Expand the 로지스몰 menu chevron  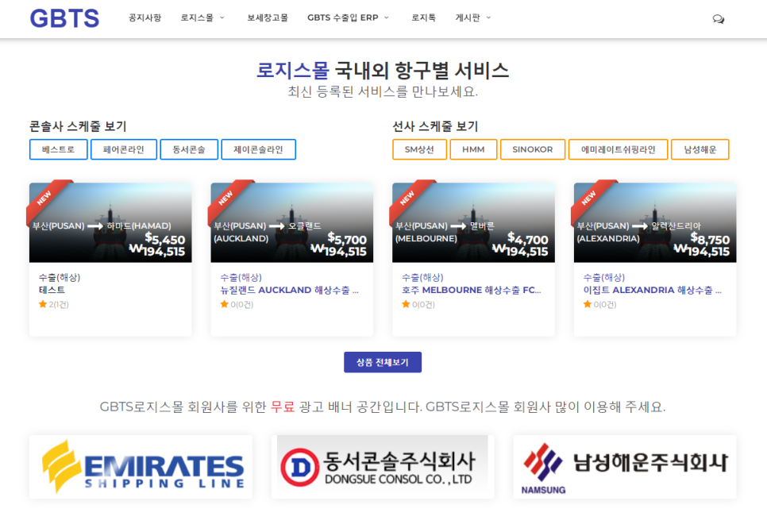(222, 17)
